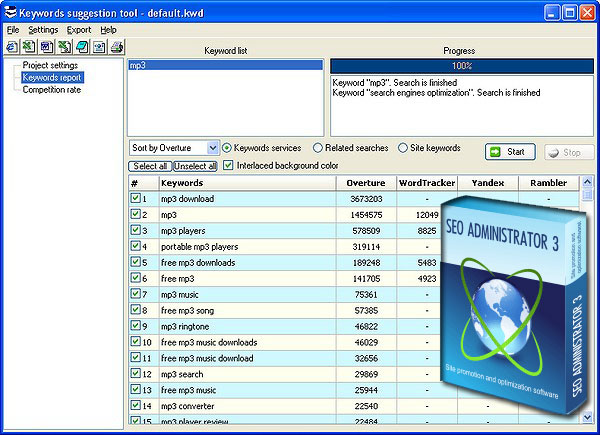The width and height of the screenshot is (600, 435).
Task: Toggle Interlaced background color checkbox
Action: (x=228, y=165)
